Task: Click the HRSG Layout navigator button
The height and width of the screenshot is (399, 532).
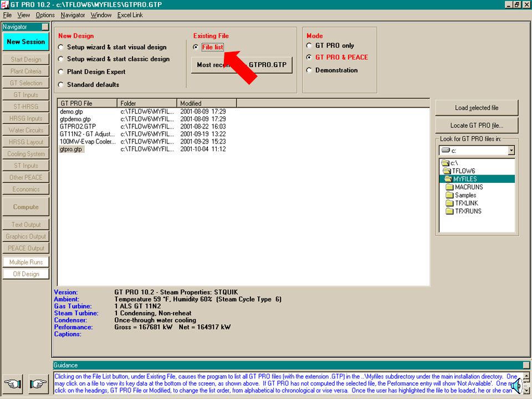Action: pyautogui.click(x=26, y=142)
